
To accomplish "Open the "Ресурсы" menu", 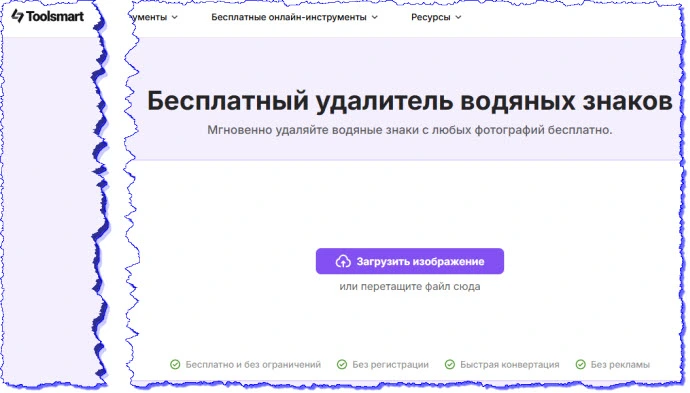I will pyautogui.click(x=436, y=17).
